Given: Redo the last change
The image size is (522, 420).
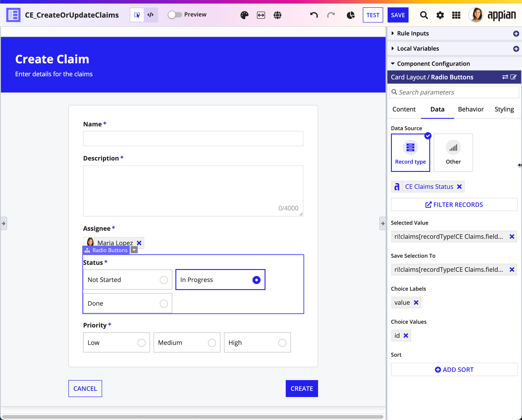Looking at the screenshot, I should (x=331, y=15).
